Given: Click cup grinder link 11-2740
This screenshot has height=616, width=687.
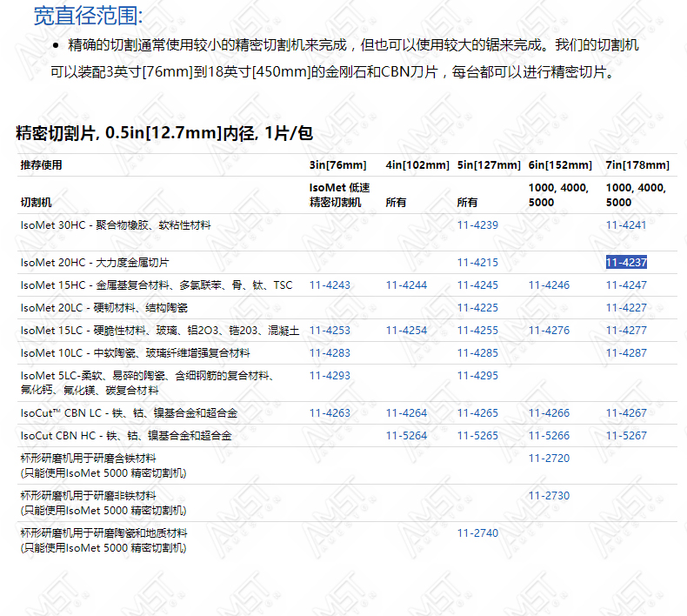Looking at the screenshot, I should coord(477,533).
